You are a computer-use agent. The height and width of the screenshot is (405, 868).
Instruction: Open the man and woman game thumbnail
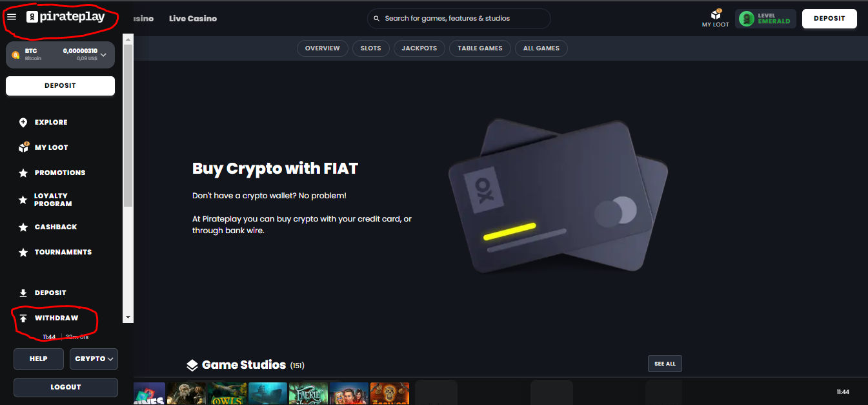coord(349,393)
